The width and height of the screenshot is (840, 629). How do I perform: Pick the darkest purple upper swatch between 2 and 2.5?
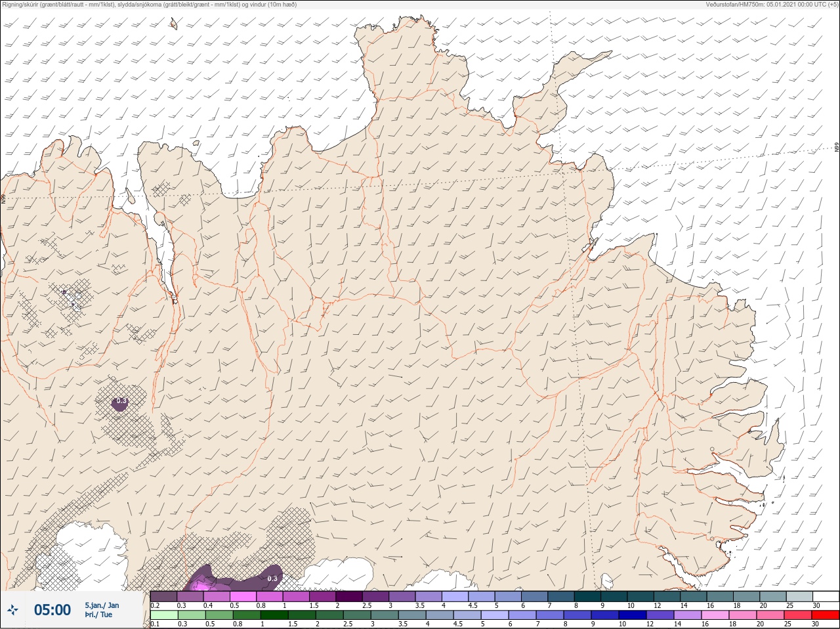click(349, 596)
